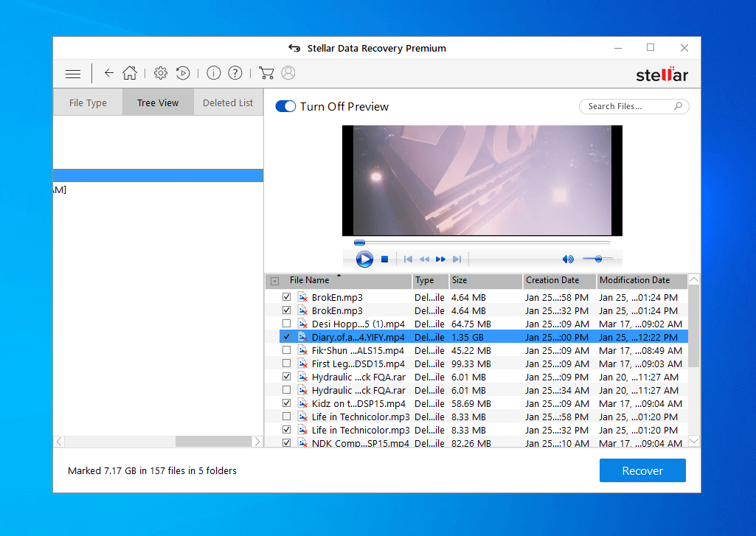The height and width of the screenshot is (536, 756).
Task: Rewind the video preview
Action: [x=424, y=260]
